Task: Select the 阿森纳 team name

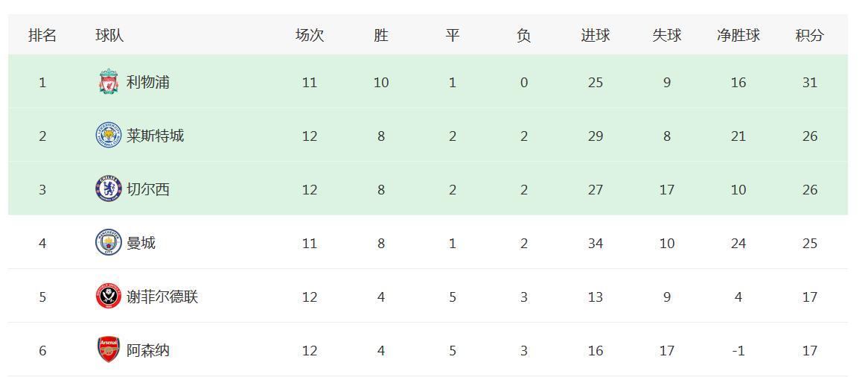Action: click(x=148, y=350)
